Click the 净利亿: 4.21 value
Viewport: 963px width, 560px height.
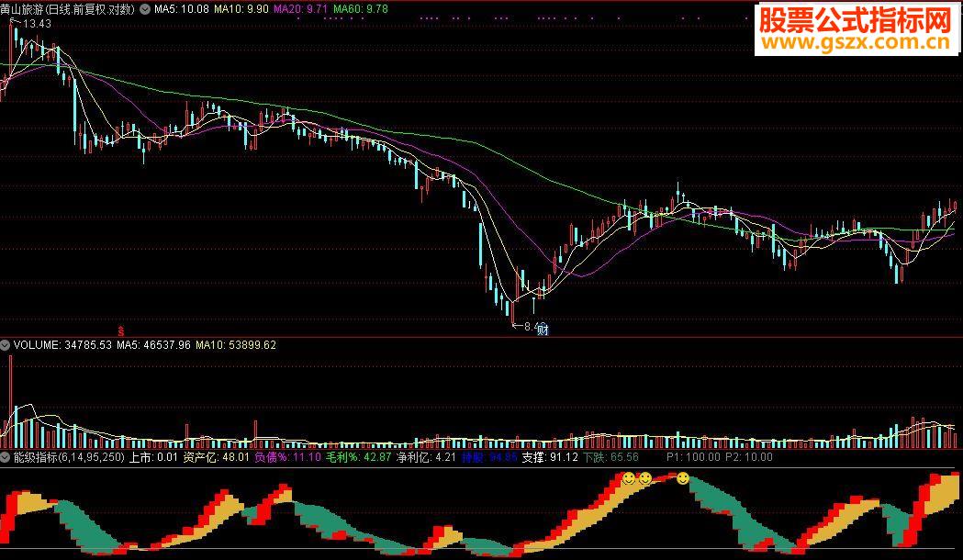tap(426, 457)
